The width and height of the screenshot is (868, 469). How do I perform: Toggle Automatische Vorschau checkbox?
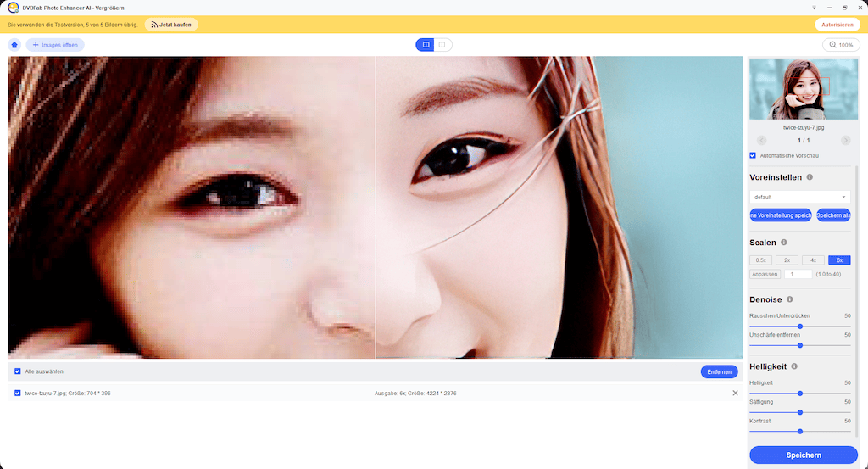[x=754, y=155]
